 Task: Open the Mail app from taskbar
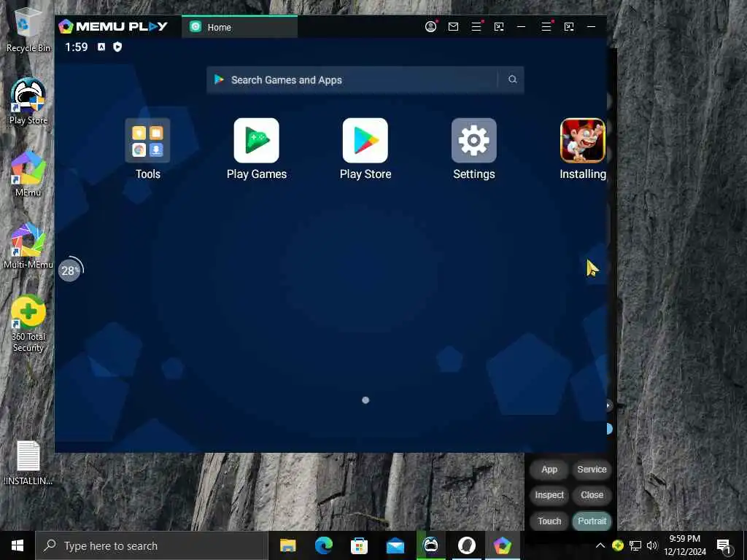click(x=395, y=545)
